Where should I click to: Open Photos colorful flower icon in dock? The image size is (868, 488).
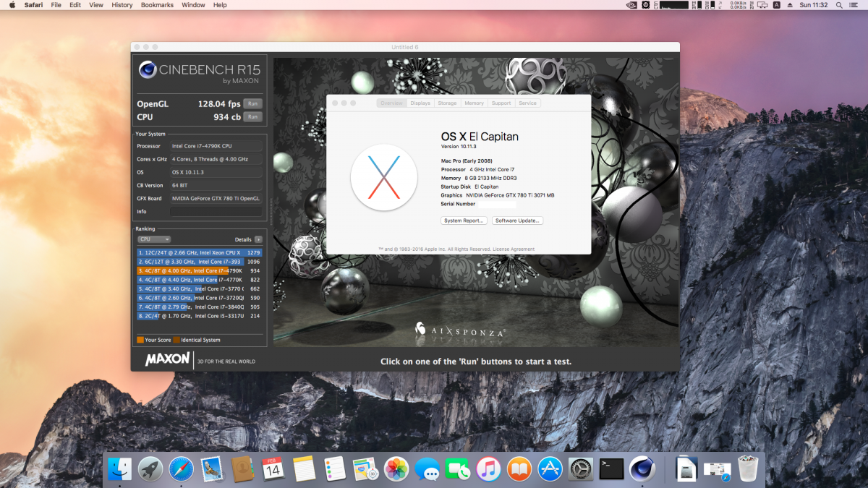396,469
